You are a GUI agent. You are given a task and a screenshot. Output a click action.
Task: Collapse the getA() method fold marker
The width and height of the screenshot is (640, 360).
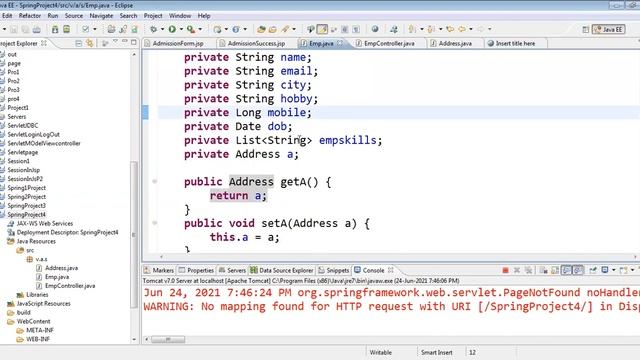(x=155, y=182)
